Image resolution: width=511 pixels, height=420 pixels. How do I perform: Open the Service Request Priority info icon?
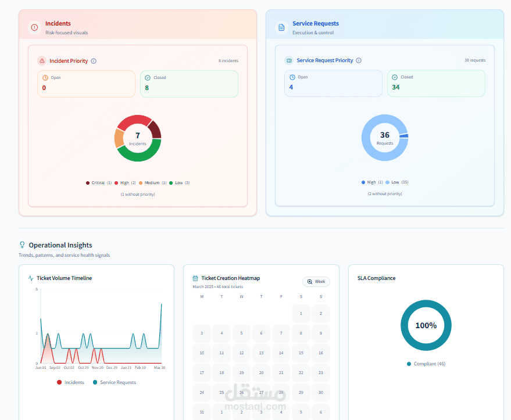point(359,60)
